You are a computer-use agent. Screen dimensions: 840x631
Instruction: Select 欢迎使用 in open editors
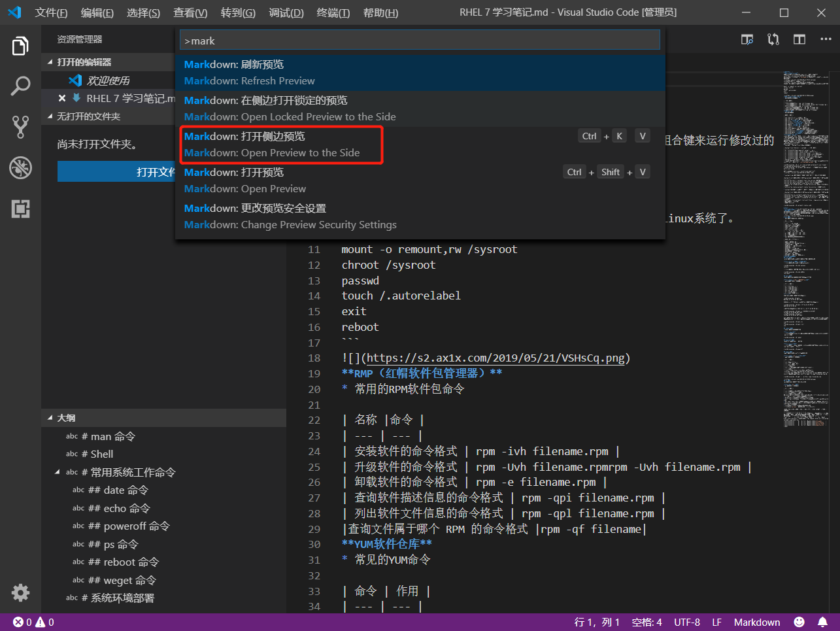[x=108, y=80]
